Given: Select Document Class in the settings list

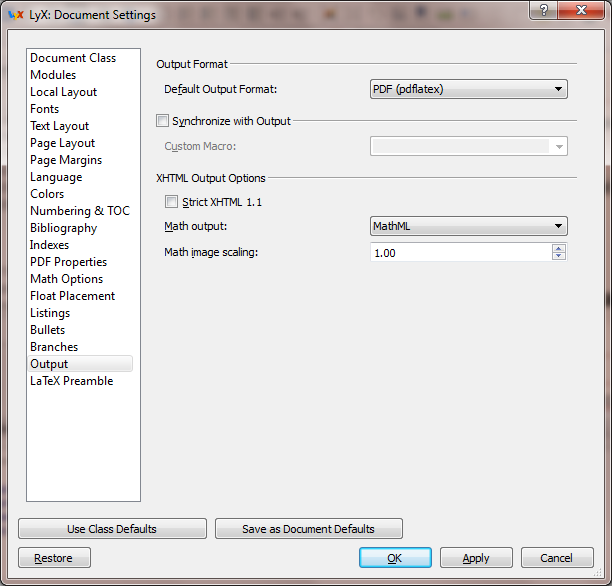Looking at the screenshot, I should tap(73, 58).
